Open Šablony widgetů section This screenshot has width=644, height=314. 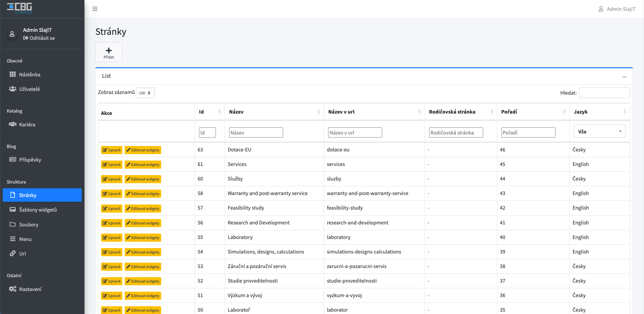(38, 210)
